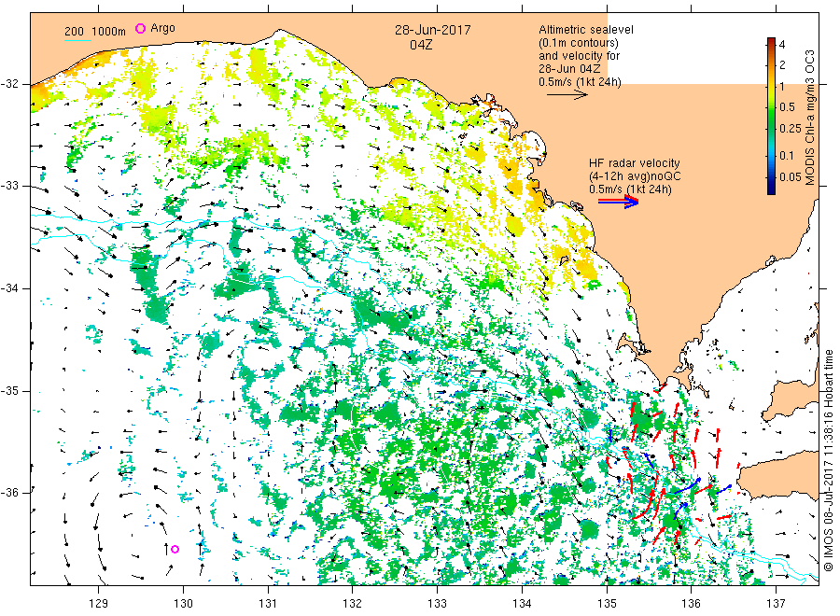Viewport: 840px width, 616px height.
Task: Click the HF radar '0.5m/s (1kt 24h)' scale text
Action: 630,189
